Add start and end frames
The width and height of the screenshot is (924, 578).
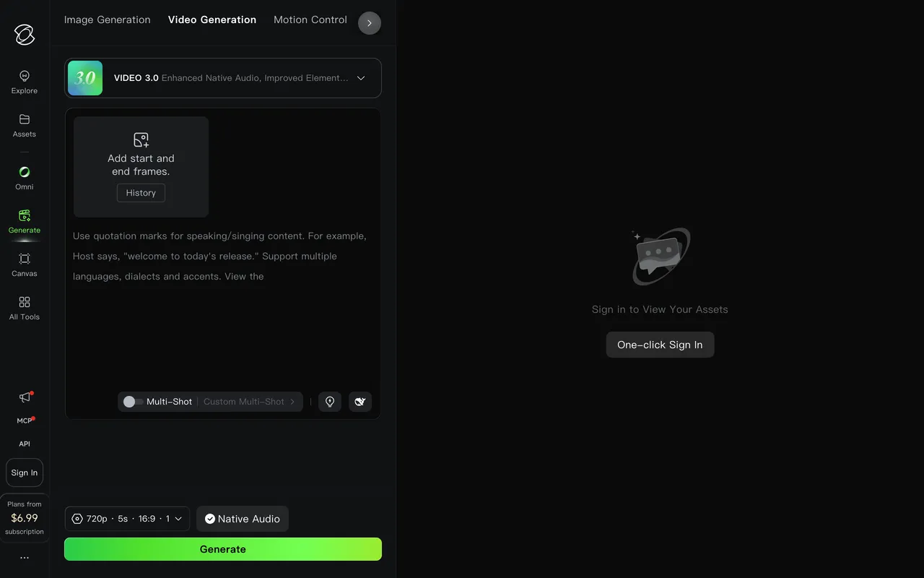click(141, 167)
